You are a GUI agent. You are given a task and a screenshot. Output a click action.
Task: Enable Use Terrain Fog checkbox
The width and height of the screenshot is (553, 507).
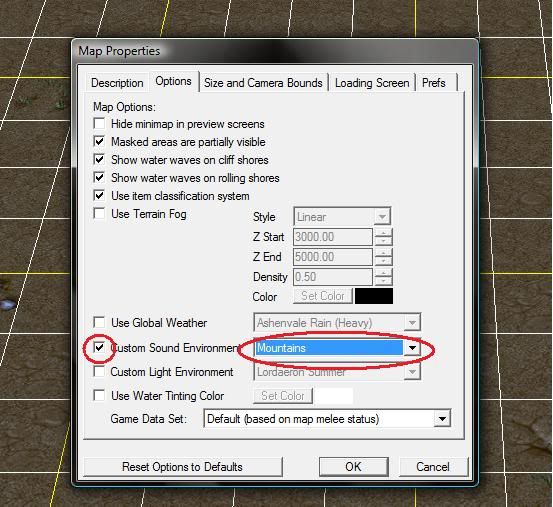click(99, 213)
